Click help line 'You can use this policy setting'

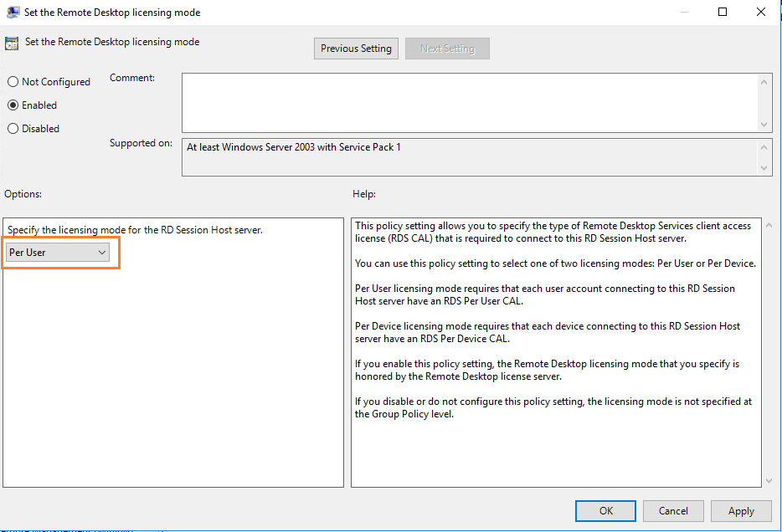pyautogui.click(x=555, y=263)
